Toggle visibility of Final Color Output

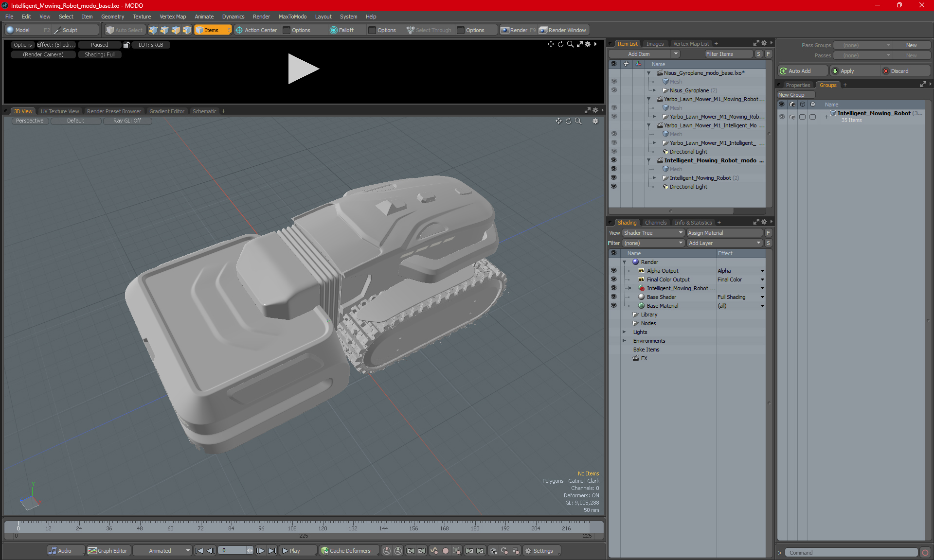(x=614, y=280)
